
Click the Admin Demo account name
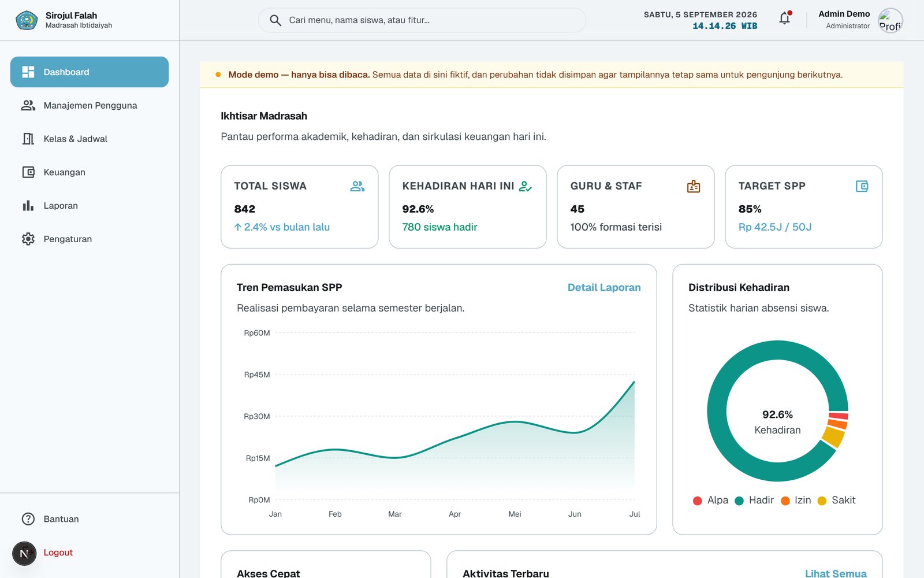844,14
